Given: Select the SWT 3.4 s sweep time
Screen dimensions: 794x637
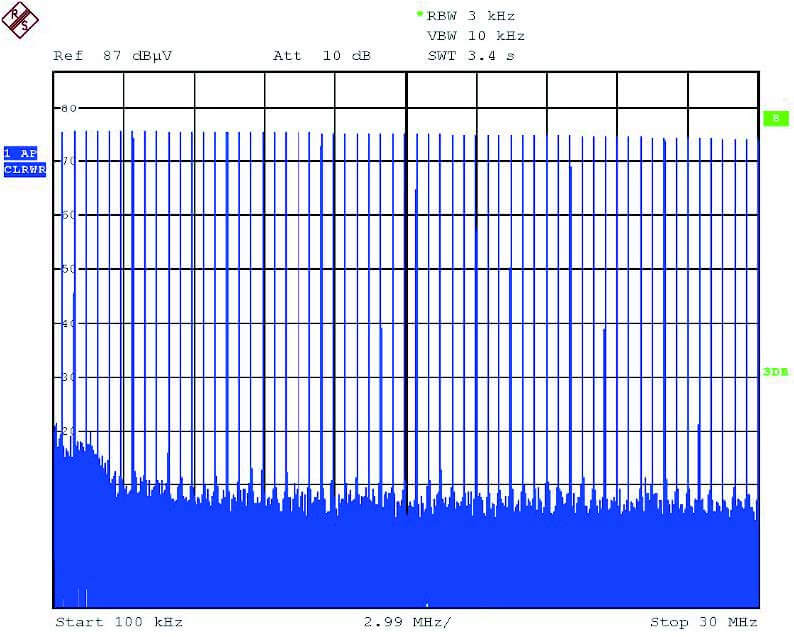Looking at the screenshot, I should 470,56.
